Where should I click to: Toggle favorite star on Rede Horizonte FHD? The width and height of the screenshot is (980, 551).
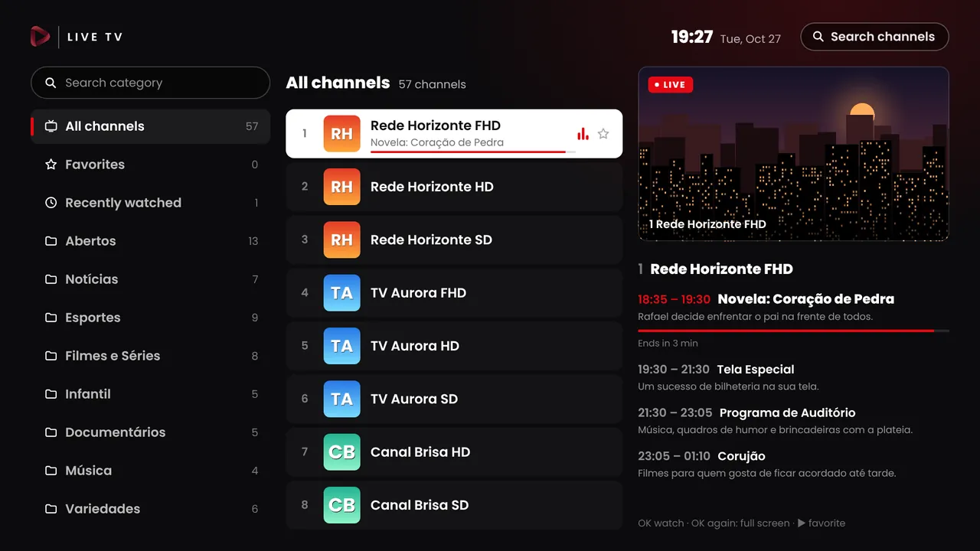pos(603,134)
